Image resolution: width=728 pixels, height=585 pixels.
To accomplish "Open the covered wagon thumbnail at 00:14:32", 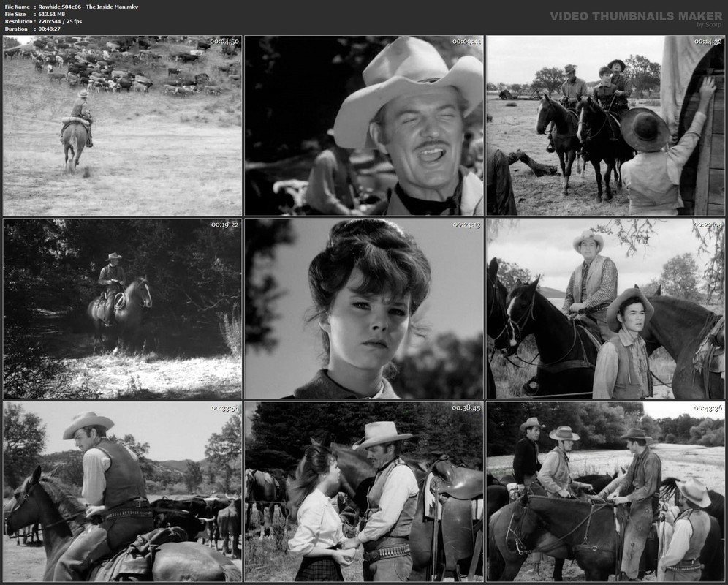I will (605, 126).
